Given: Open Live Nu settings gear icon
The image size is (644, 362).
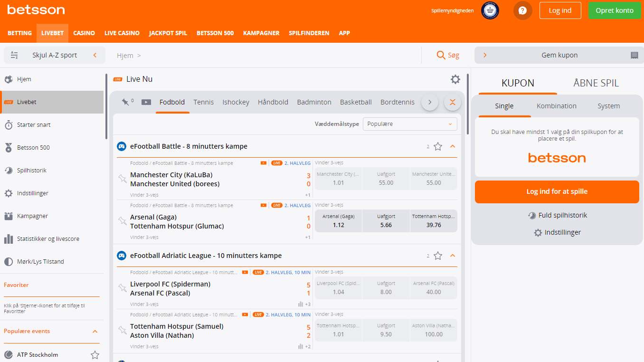Looking at the screenshot, I should pos(455,79).
